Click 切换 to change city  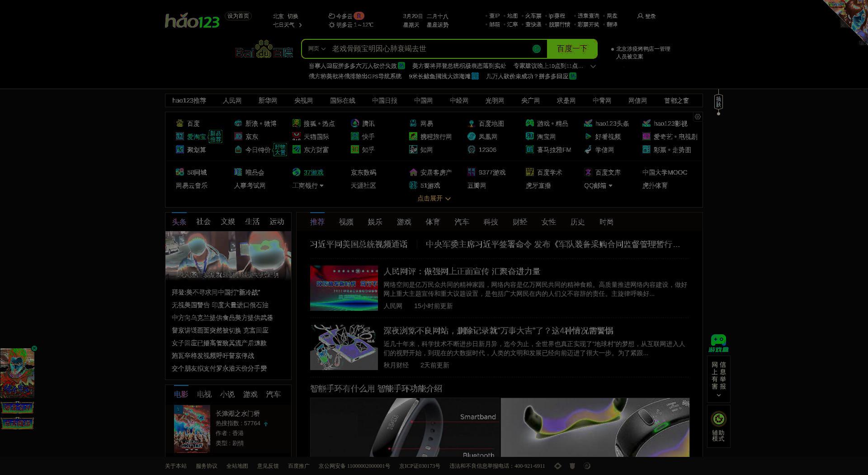point(293,16)
